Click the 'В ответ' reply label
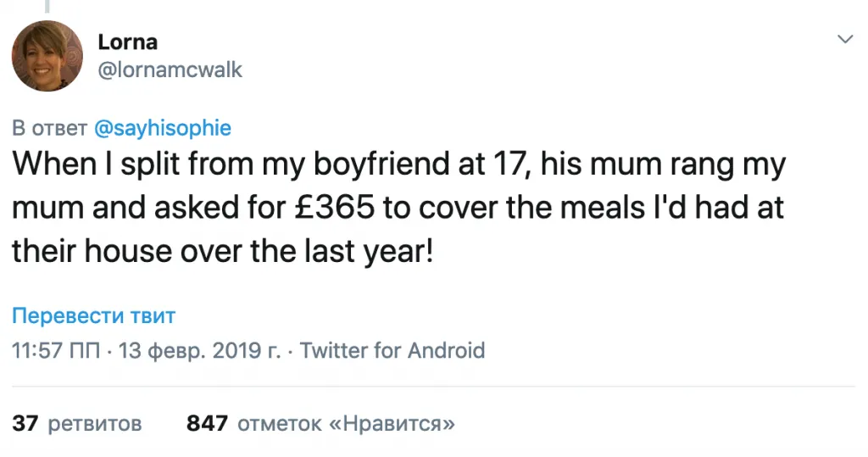This screenshot has height=457, width=868. [49, 128]
